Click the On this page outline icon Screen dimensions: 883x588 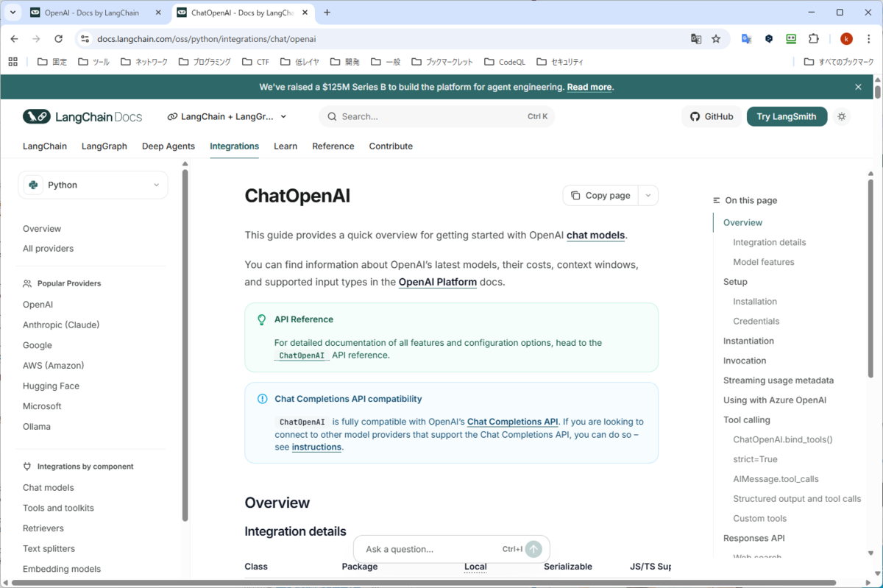coord(715,199)
